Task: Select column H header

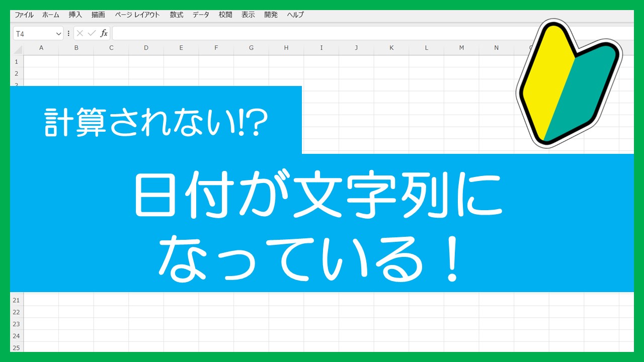Action: point(286,48)
